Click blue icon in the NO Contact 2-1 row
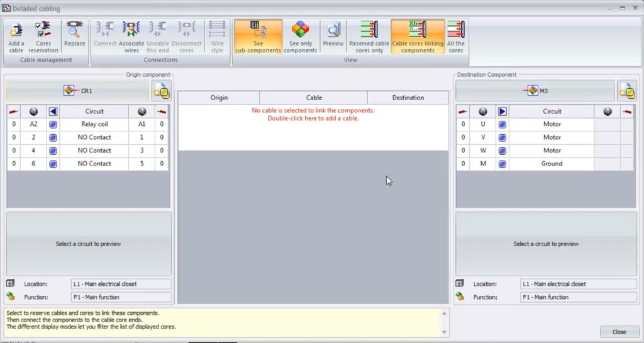 coord(53,138)
